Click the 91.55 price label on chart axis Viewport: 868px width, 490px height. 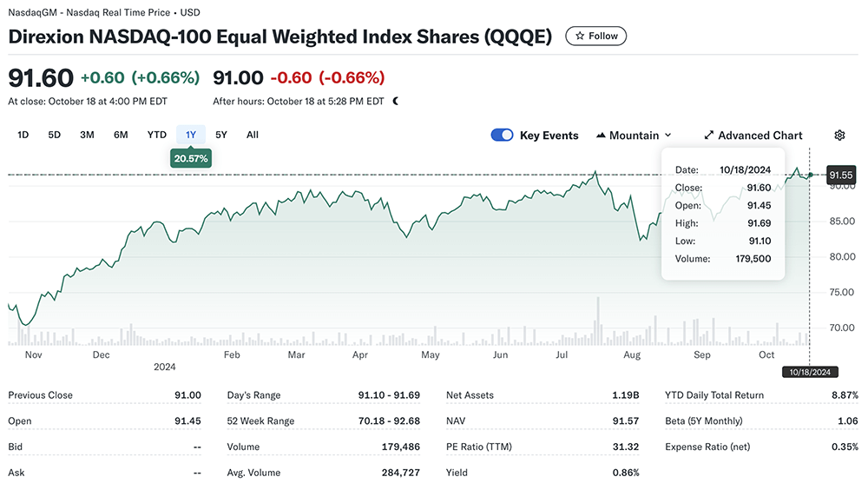(842, 175)
